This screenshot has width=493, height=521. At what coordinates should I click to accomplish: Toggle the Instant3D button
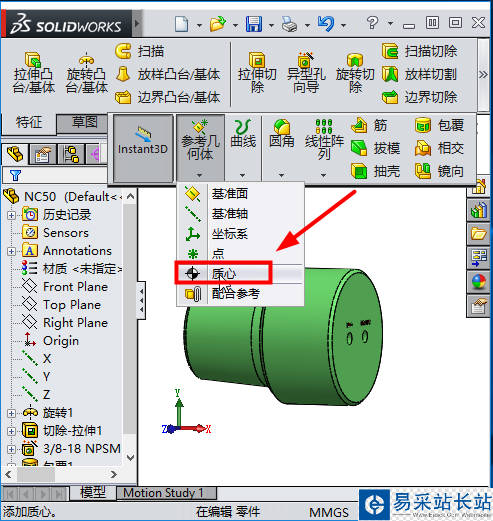[x=143, y=148]
